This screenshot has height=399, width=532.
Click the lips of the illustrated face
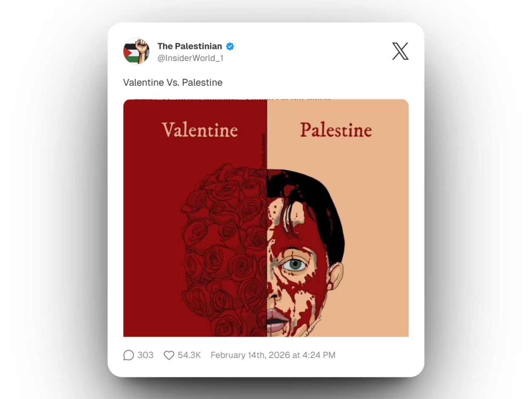pyautogui.click(x=275, y=318)
